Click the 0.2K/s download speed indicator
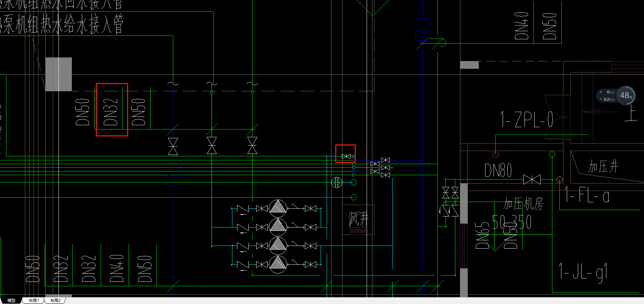 point(607,99)
